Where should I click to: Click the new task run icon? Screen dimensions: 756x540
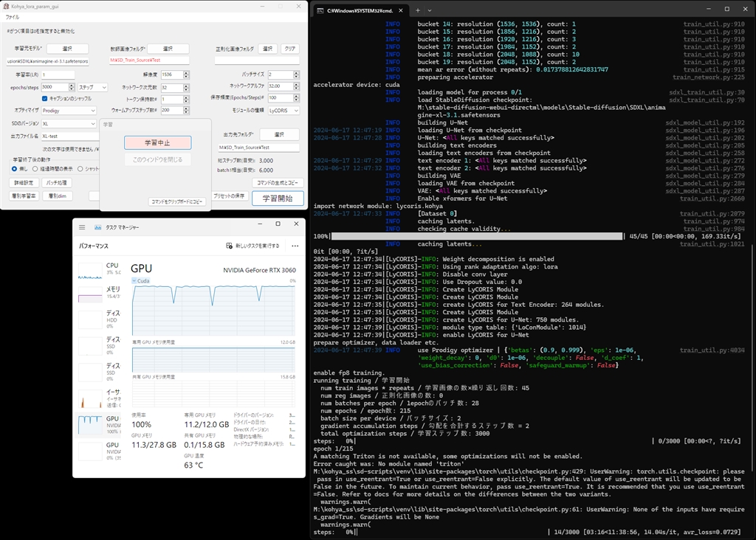[230, 246]
